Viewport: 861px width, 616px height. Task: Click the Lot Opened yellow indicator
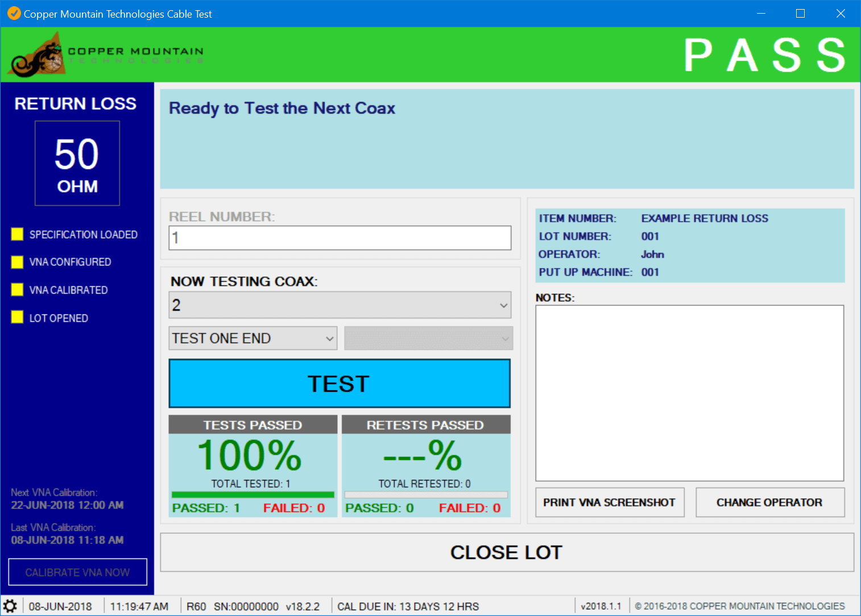click(x=17, y=317)
